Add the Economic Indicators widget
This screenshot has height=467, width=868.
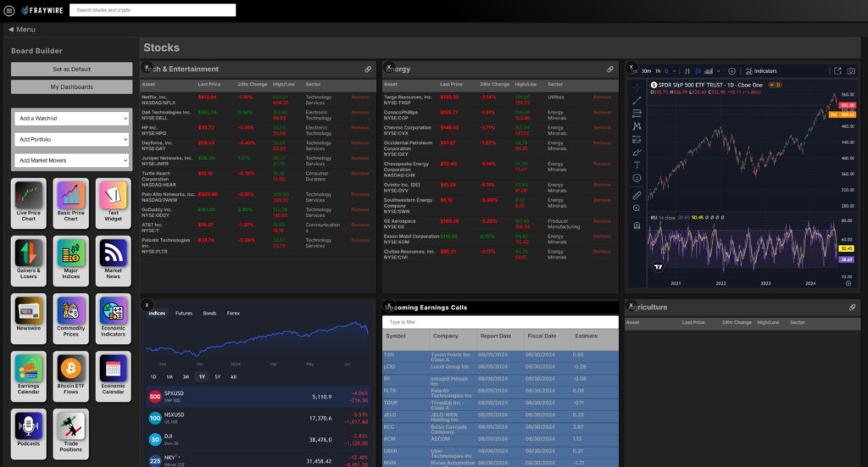[x=113, y=318]
